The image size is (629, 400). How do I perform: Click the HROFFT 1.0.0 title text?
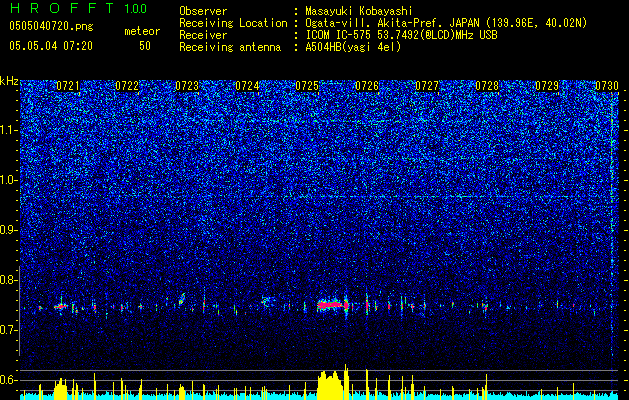[x=79, y=8]
